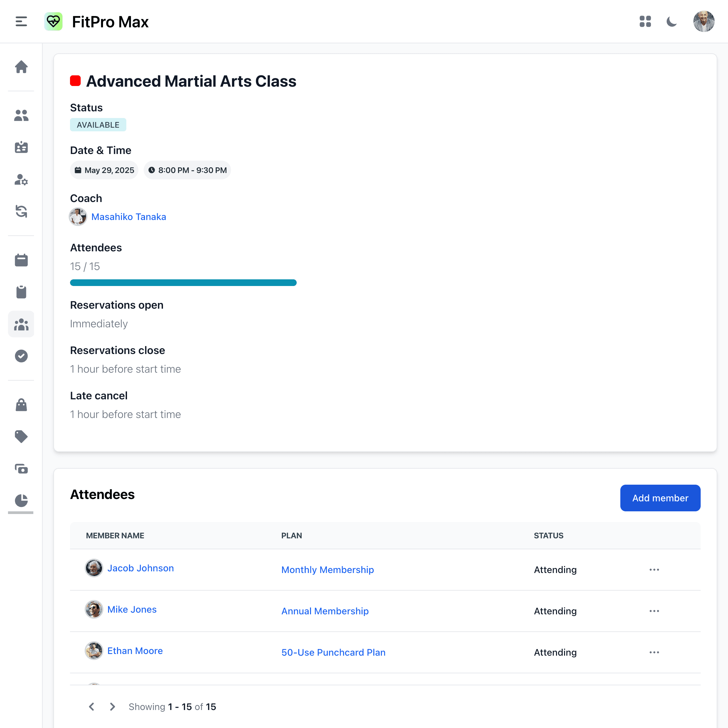Open coach Masahiko Tanaka's profile link

pyautogui.click(x=128, y=217)
